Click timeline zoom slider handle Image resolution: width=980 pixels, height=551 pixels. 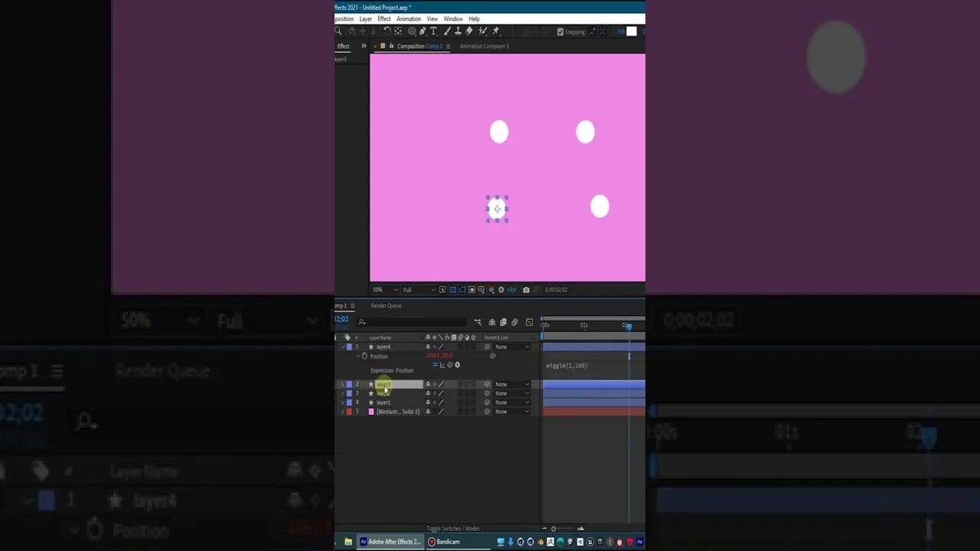(x=554, y=529)
